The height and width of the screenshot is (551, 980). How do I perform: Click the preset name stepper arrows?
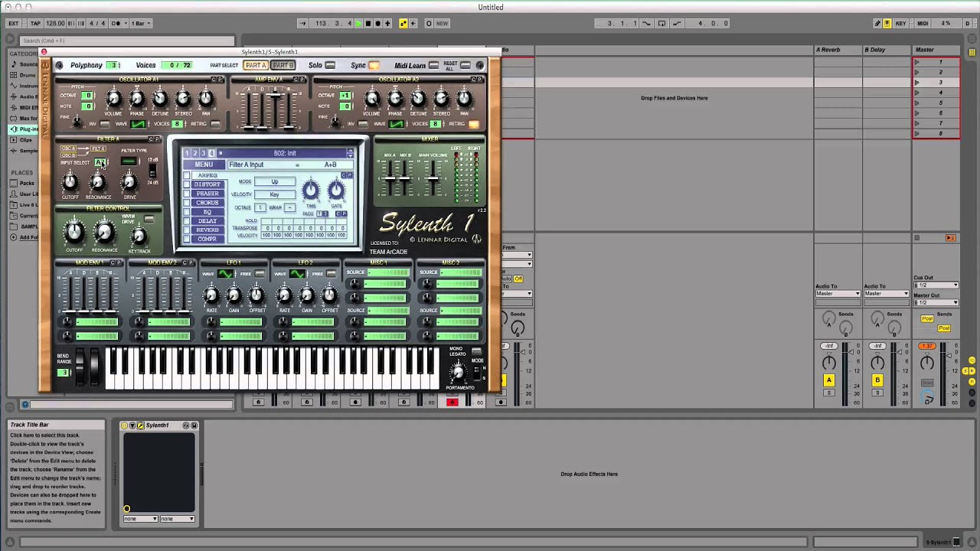click(350, 153)
